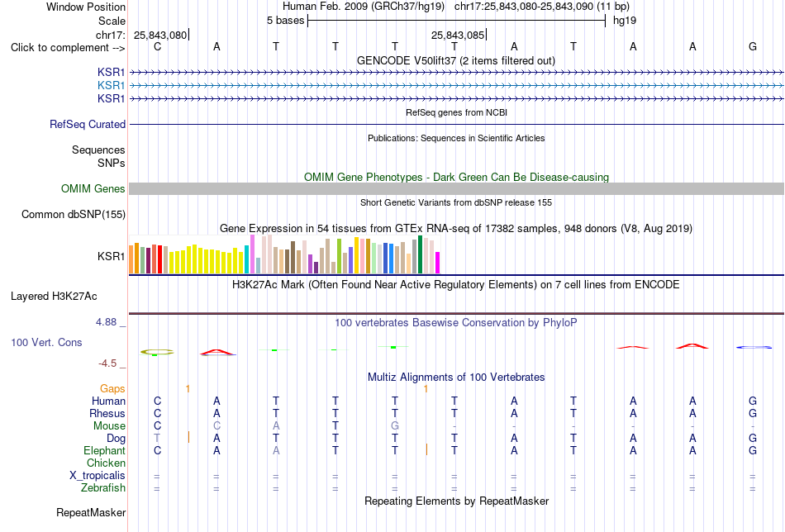Click the 4.88 PhyloP scale maximum
This screenshot has width=785, height=532.
tap(106, 322)
